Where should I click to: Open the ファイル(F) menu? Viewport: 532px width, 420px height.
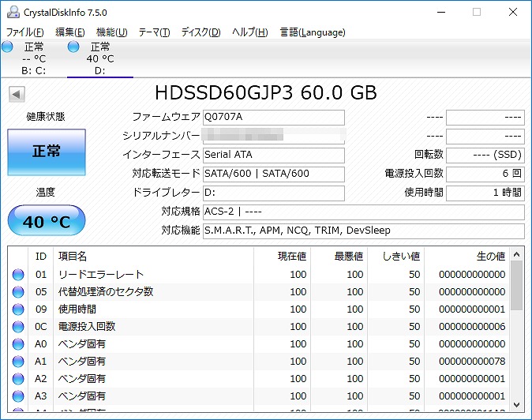tap(25, 32)
